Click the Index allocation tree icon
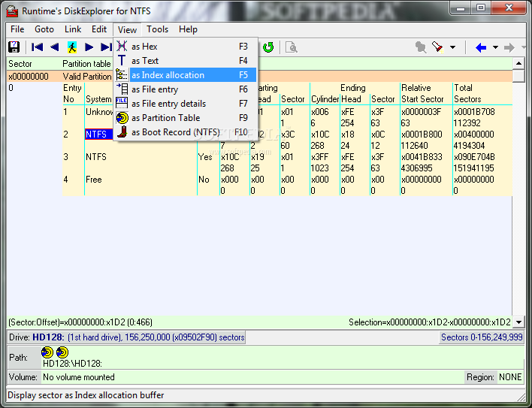 [x=122, y=74]
